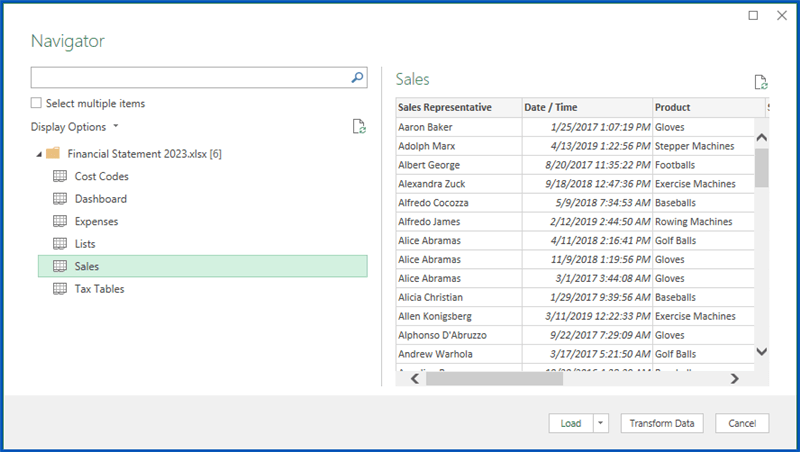Viewport: 800px width, 452px height.
Task: Click the Cost Codes table icon
Action: (59, 177)
